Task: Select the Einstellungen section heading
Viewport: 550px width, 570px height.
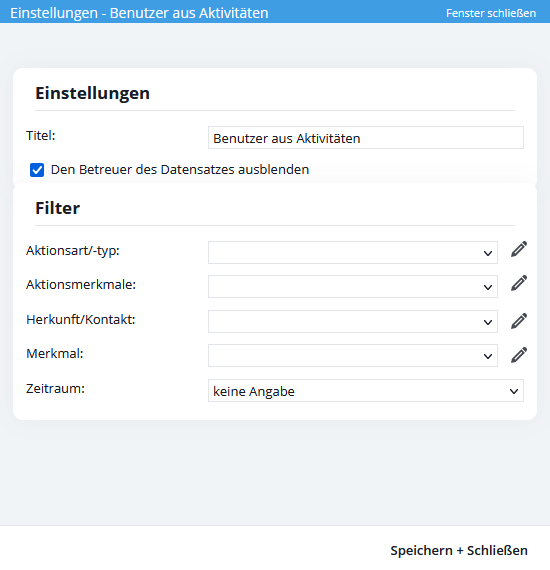Action: pos(92,93)
